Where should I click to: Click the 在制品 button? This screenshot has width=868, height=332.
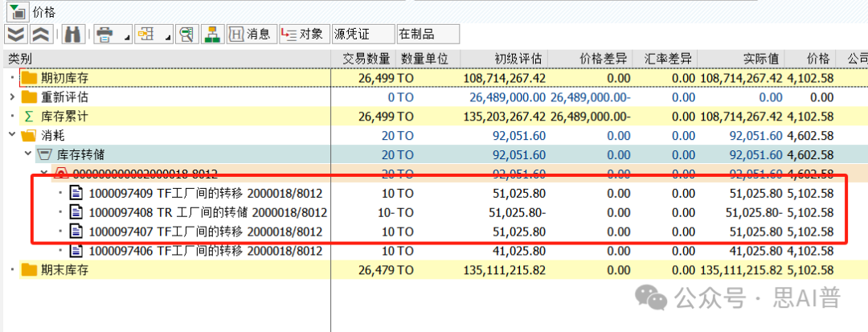coord(427,35)
